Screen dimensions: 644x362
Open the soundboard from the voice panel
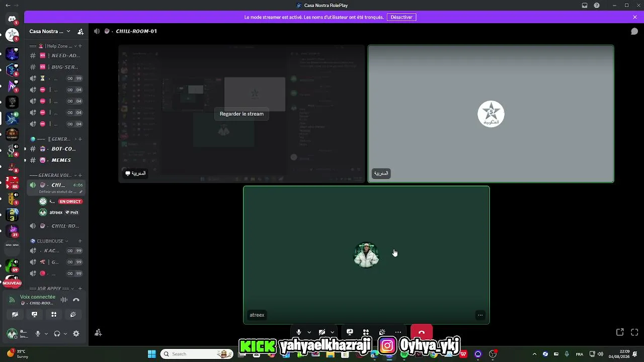(73, 315)
